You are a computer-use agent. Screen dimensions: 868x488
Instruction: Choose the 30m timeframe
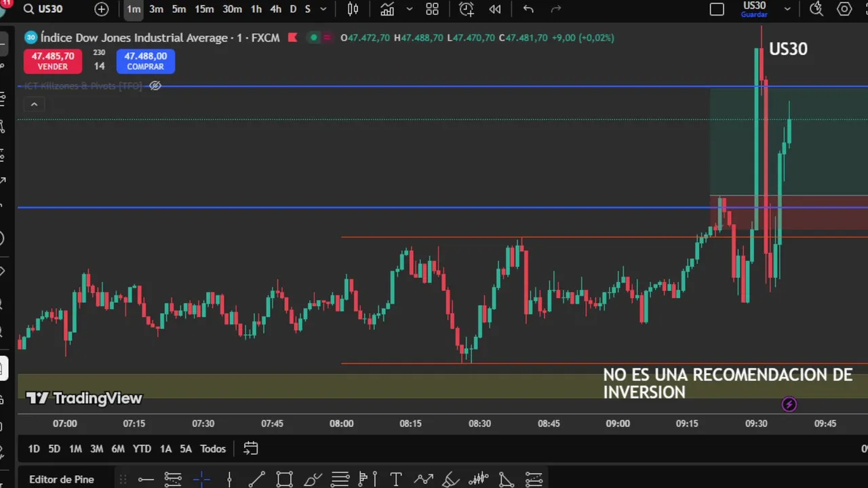(233, 9)
